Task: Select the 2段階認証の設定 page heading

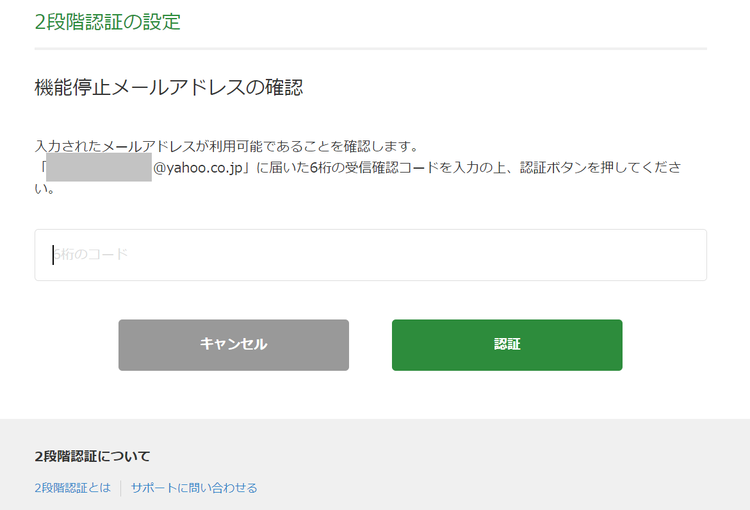Action: click(x=108, y=22)
